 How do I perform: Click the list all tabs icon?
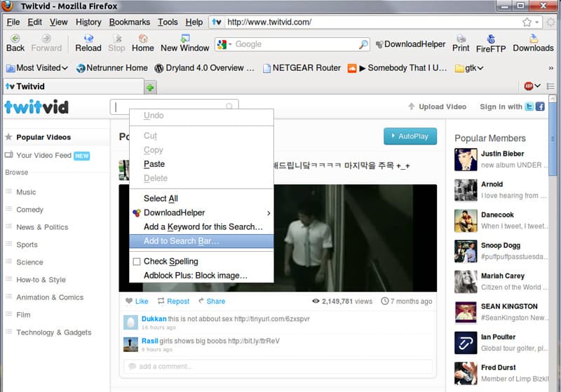550,86
